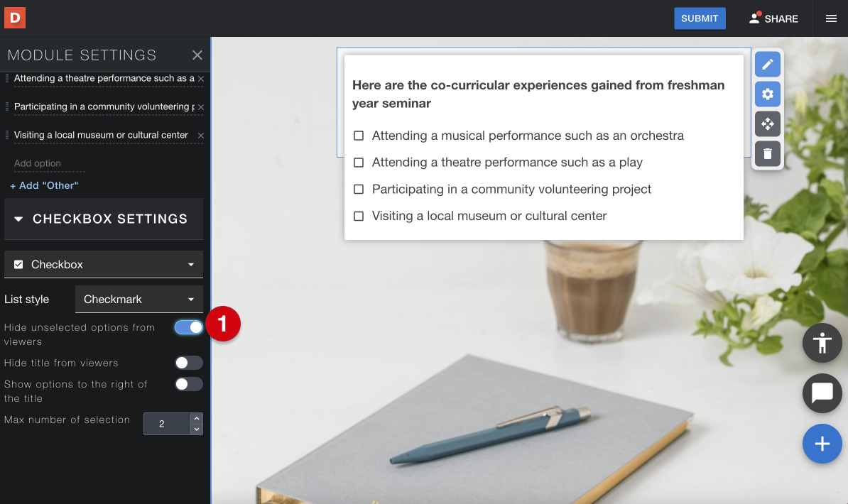Viewport: 848px width, 504px height.
Task: Click the MODULE SETTINGS heading
Action: click(x=82, y=55)
